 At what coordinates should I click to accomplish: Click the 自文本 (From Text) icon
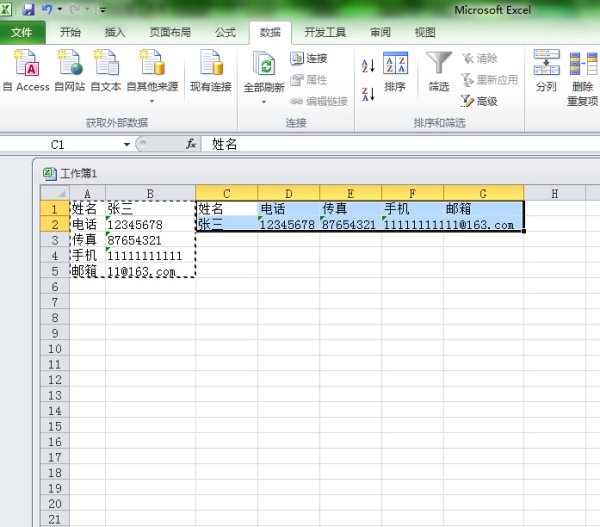[x=106, y=70]
